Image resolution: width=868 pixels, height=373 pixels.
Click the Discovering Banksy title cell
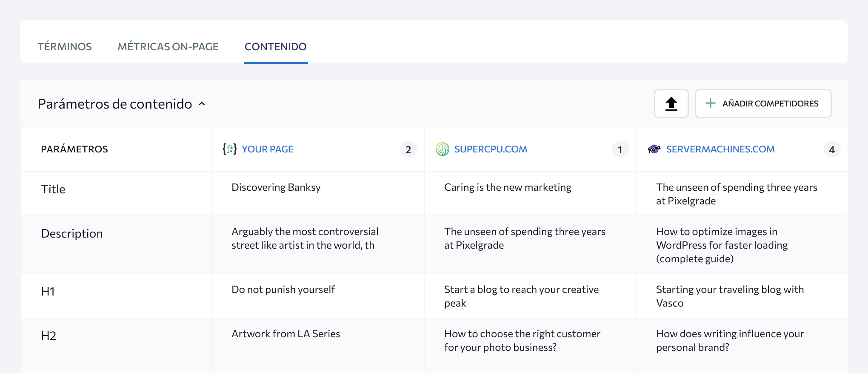tap(276, 187)
